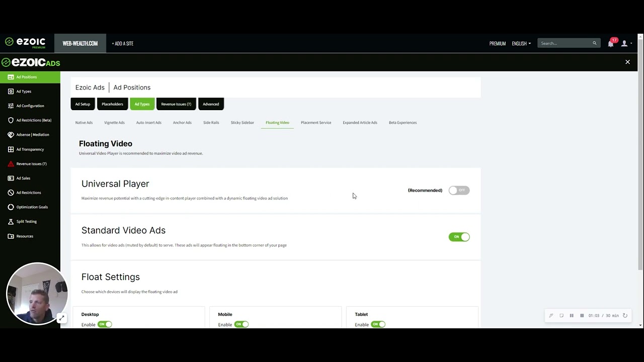644x362 pixels.
Task: Stop the recording with the square icon
Action: tap(582, 315)
